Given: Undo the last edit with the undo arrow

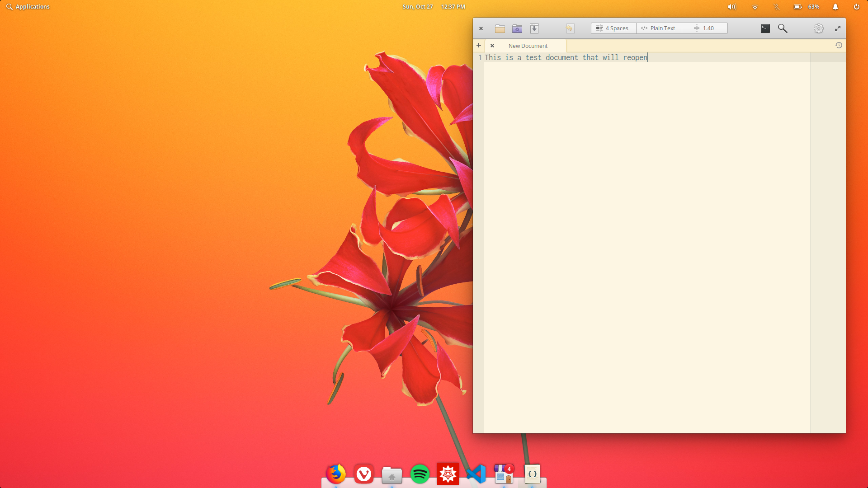Looking at the screenshot, I should point(570,28).
